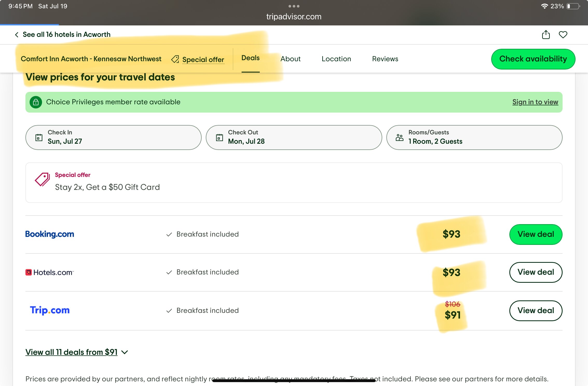Save hotel with the heart icon
Image resolution: width=588 pixels, height=386 pixels.
click(563, 35)
